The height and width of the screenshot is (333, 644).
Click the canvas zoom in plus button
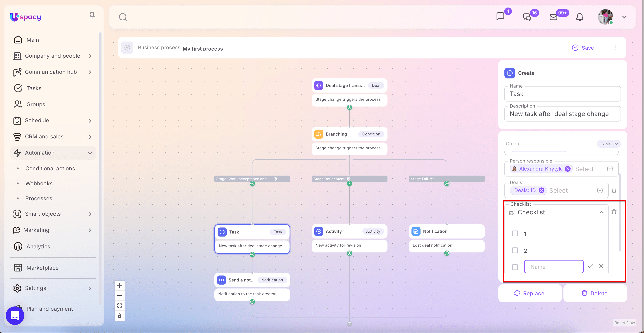(120, 285)
